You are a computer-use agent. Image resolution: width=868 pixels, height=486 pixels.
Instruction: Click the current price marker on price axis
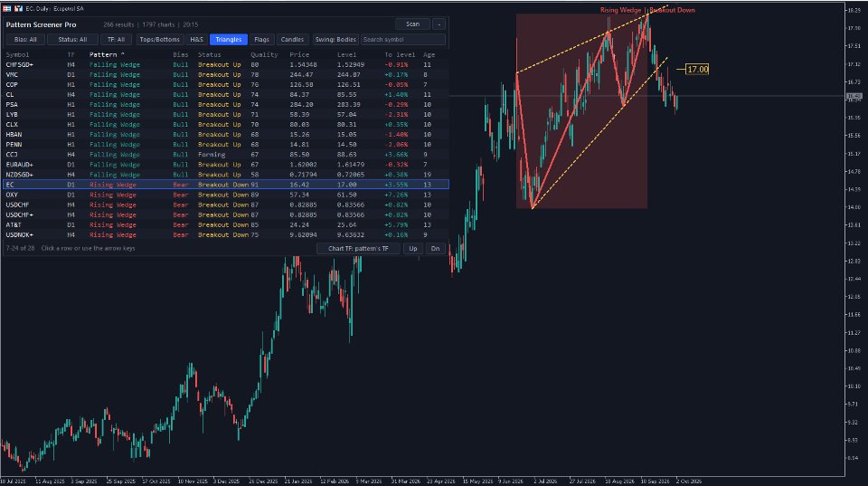854,97
